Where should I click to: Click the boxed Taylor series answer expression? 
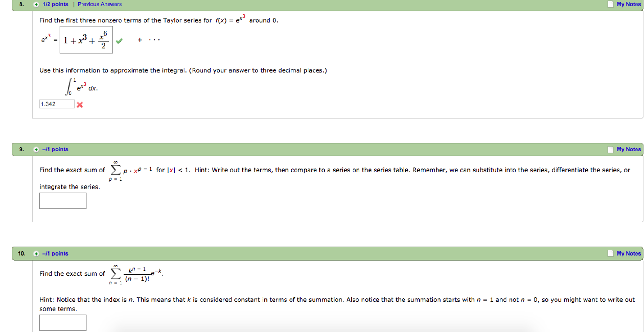(86, 40)
